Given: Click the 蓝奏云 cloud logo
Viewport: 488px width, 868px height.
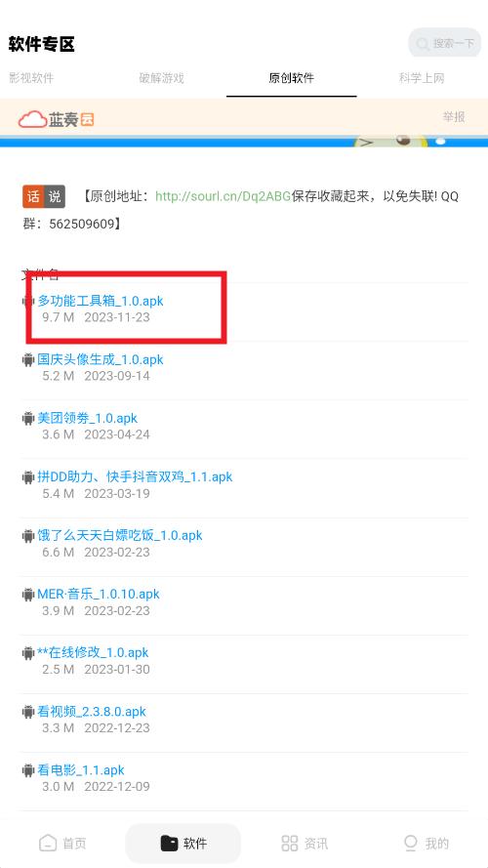Looking at the screenshot, I should [56, 119].
